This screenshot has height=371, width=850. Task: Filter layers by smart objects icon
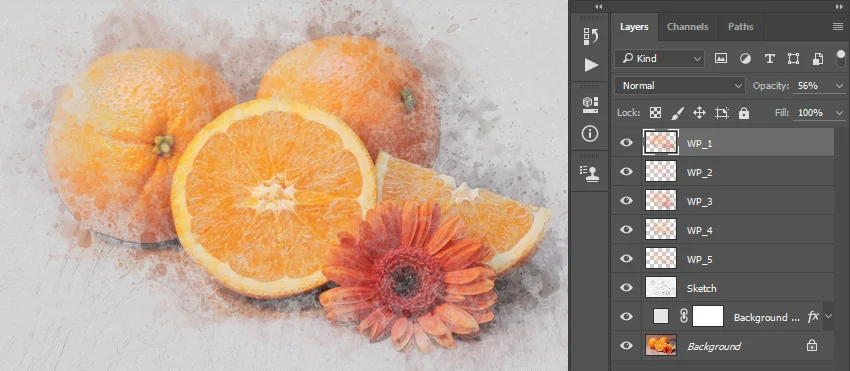[x=818, y=59]
